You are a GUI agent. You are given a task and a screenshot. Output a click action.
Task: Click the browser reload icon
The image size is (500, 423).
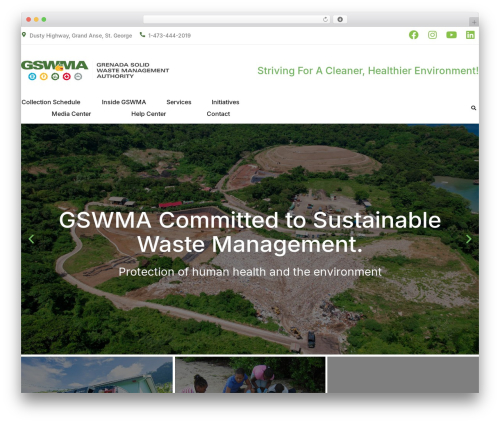pos(325,20)
